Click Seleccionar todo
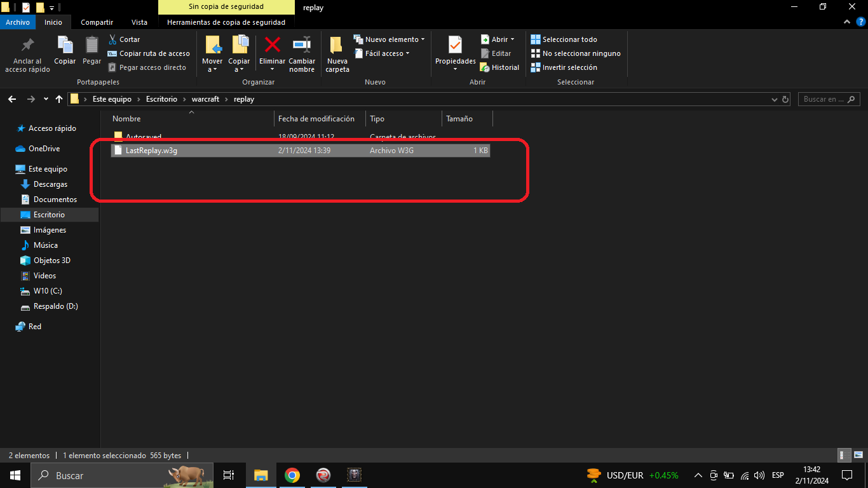Image resolution: width=868 pixels, height=488 pixels. [x=564, y=39]
